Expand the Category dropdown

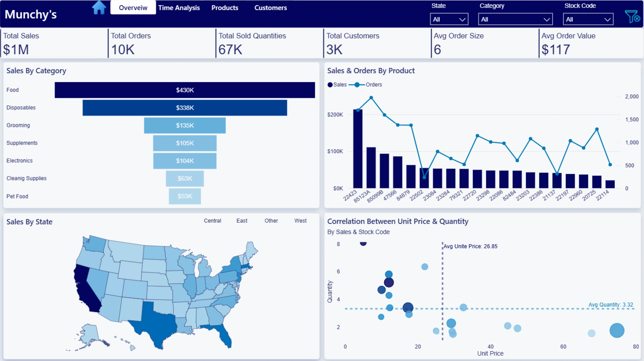(515, 20)
